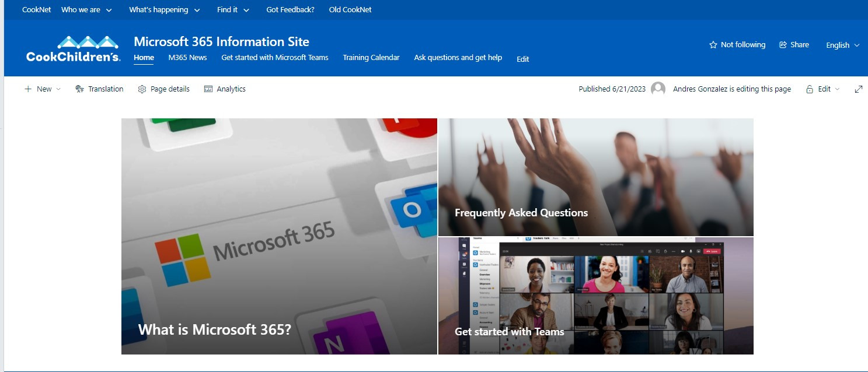Open the page Edit dropdown chevron
The image size is (868, 372).
click(837, 89)
